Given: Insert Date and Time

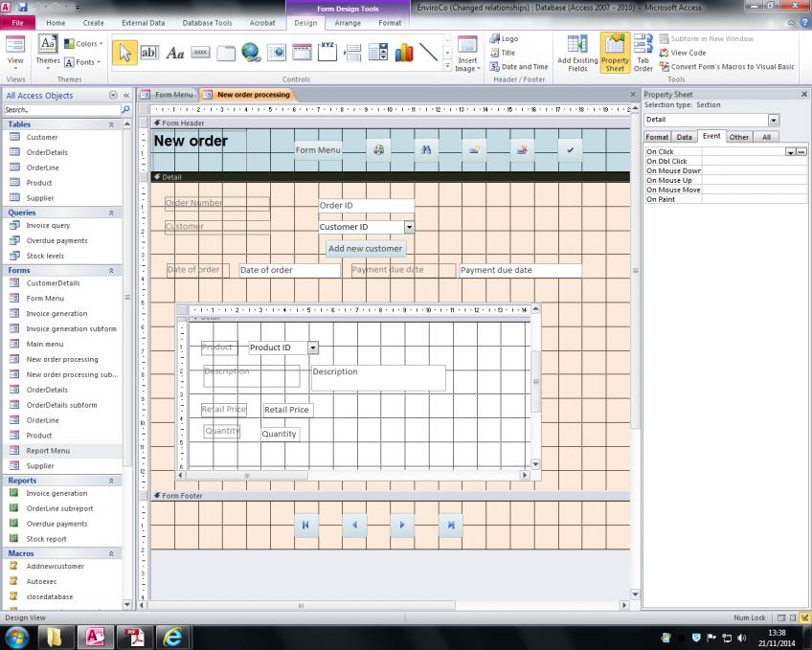Looking at the screenshot, I should (x=519, y=67).
